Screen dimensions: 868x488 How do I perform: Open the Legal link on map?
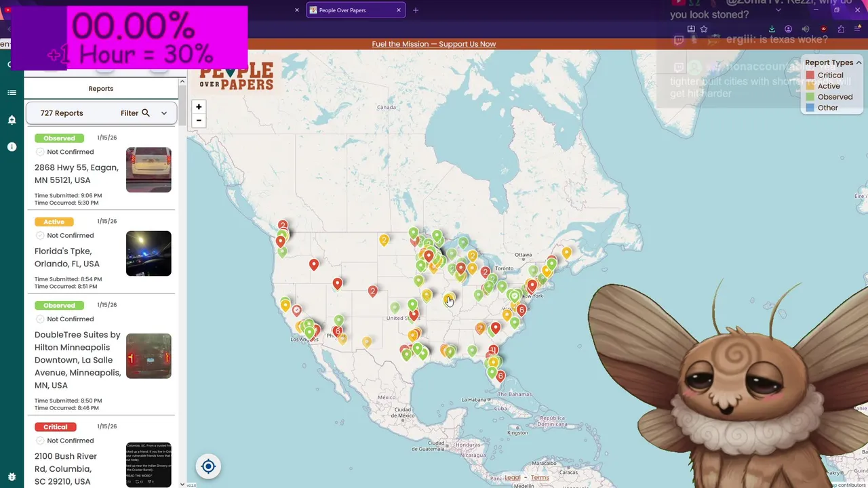click(513, 477)
